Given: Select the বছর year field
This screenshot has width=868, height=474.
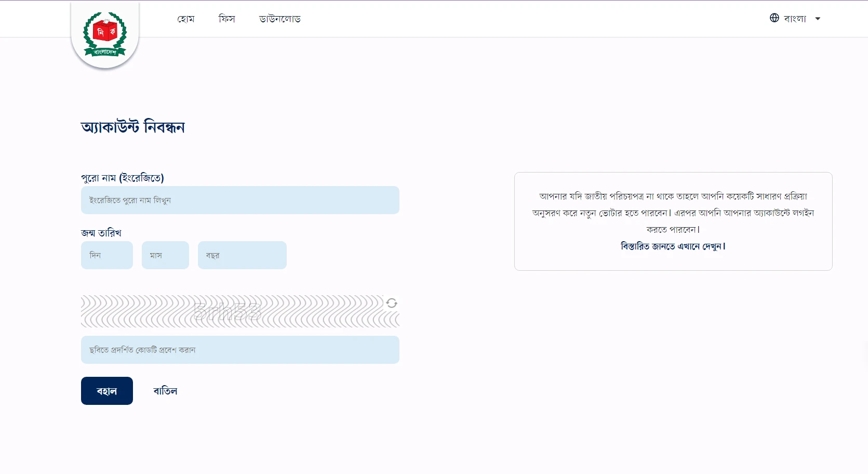Looking at the screenshot, I should pyautogui.click(x=242, y=255).
